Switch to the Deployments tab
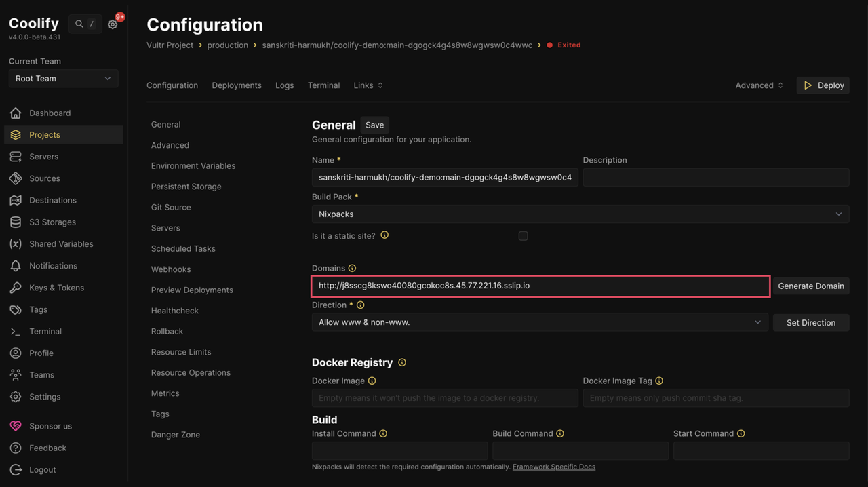 pos(236,85)
